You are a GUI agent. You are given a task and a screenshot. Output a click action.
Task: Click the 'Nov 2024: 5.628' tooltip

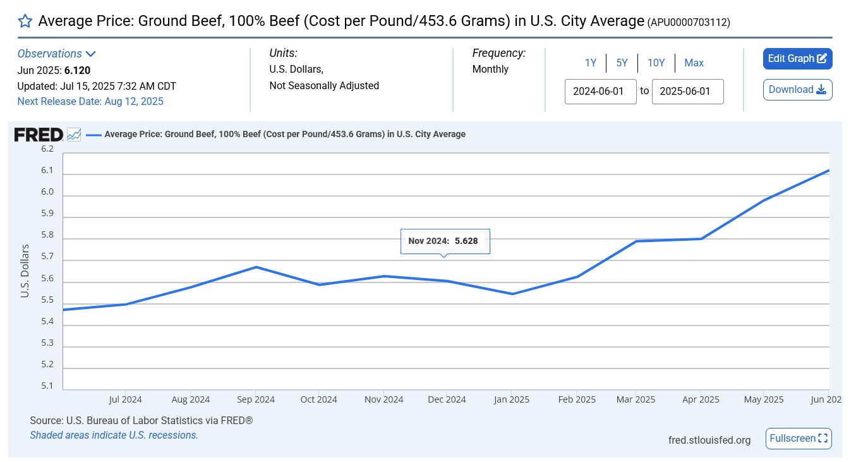[x=445, y=241]
